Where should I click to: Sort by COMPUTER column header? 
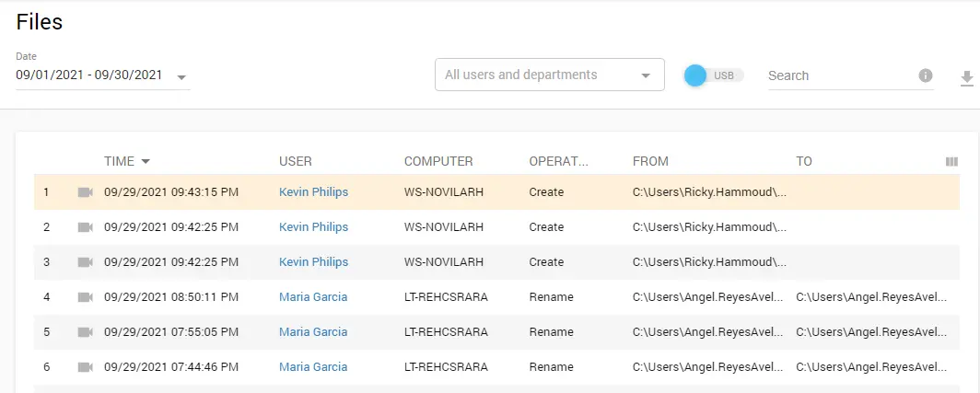[x=438, y=161]
